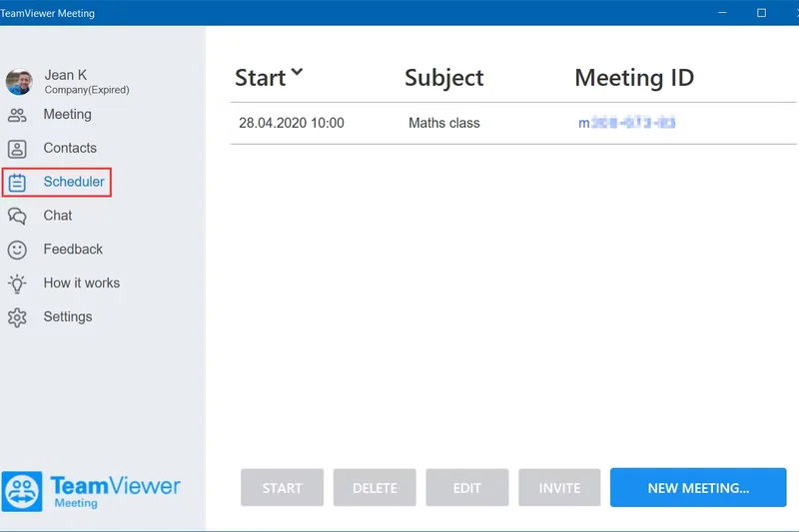The width and height of the screenshot is (799, 532).
Task: Click the Settings gear icon
Action: [17, 317]
